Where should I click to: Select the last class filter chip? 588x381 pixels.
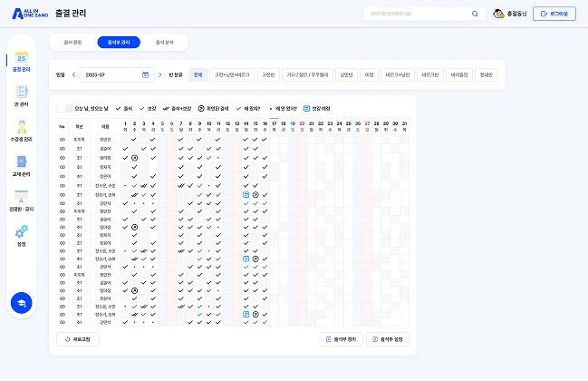coord(487,75)
